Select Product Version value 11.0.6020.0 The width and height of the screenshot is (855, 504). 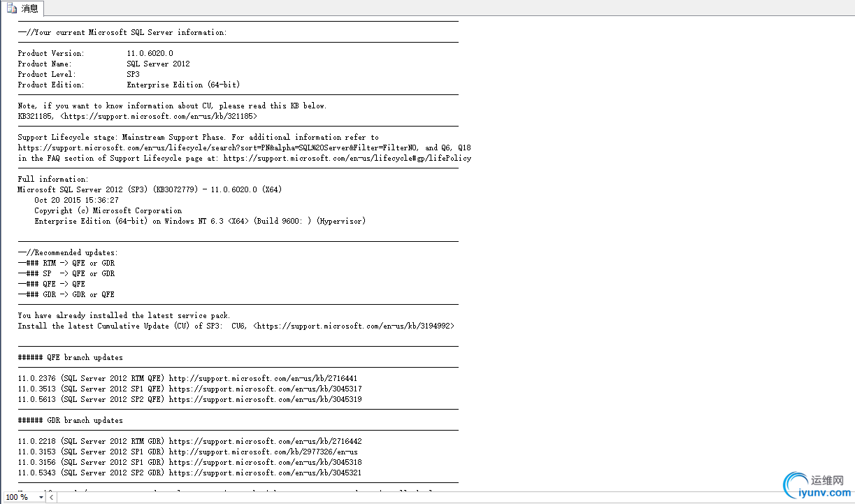(x=150, y=53)
